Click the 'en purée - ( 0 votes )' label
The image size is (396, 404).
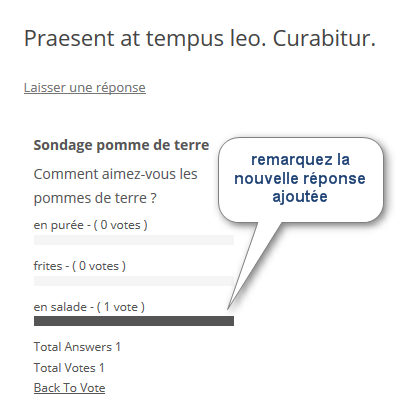coord(90,225)
